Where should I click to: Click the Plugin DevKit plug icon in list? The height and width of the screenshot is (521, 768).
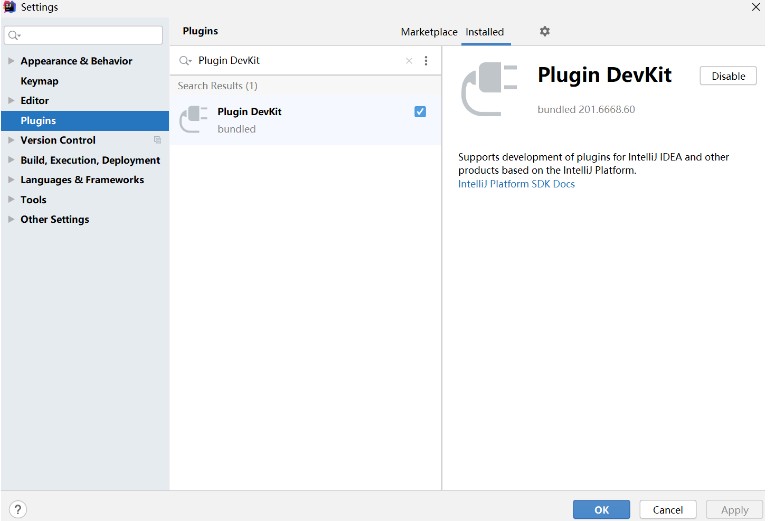coord(194,120)
